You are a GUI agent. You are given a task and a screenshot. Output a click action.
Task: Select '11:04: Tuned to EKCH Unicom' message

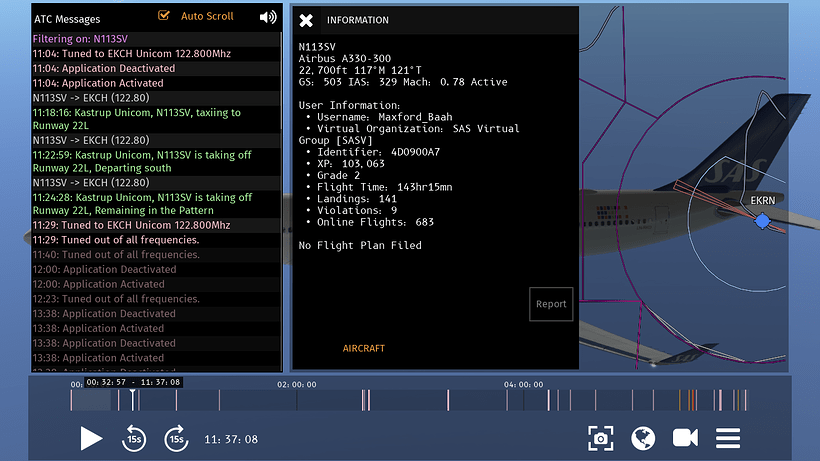click(156, 54)
